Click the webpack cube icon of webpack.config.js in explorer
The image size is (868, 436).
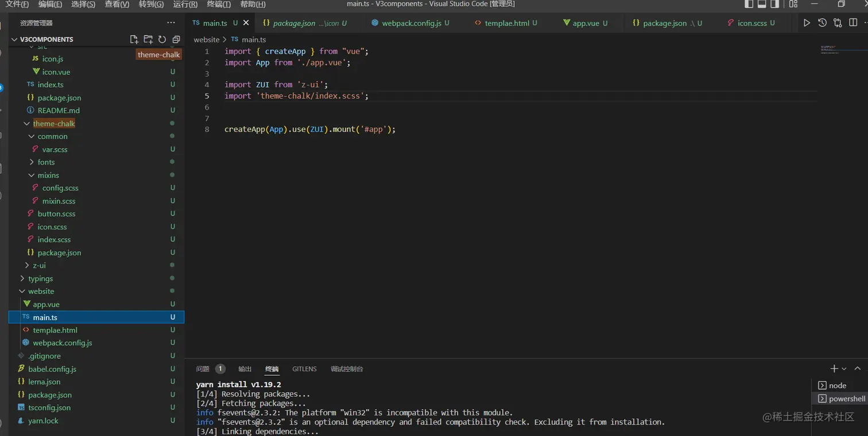(x=26, y=342)
